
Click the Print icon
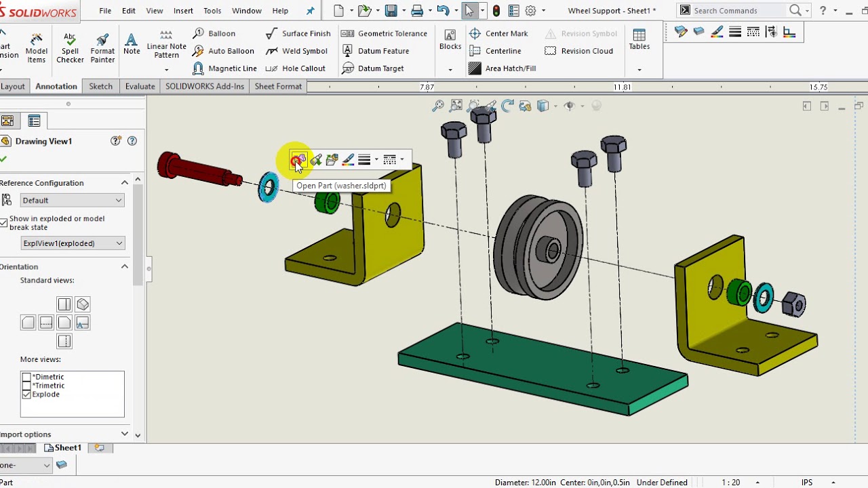coord(417,10)
